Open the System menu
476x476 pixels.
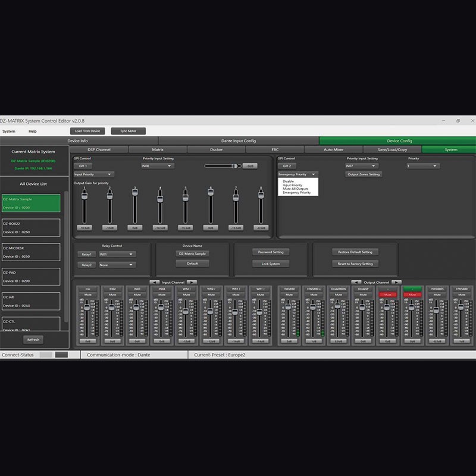point(9,131)
